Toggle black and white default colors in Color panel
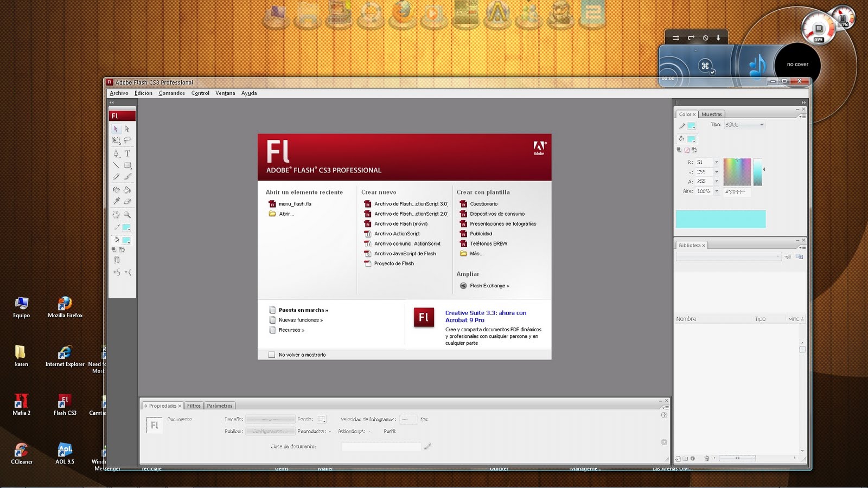Viewport: 868px width, 488px height. click(x=679, y=150)
